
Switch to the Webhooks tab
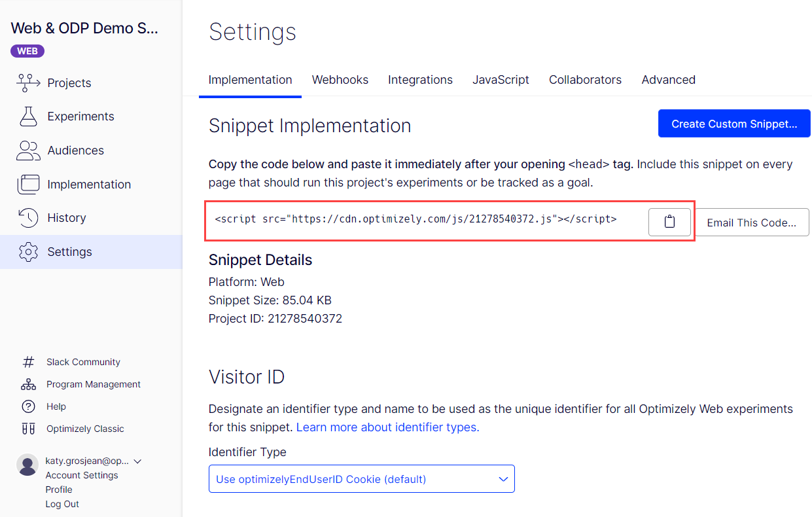coord(340,80)
